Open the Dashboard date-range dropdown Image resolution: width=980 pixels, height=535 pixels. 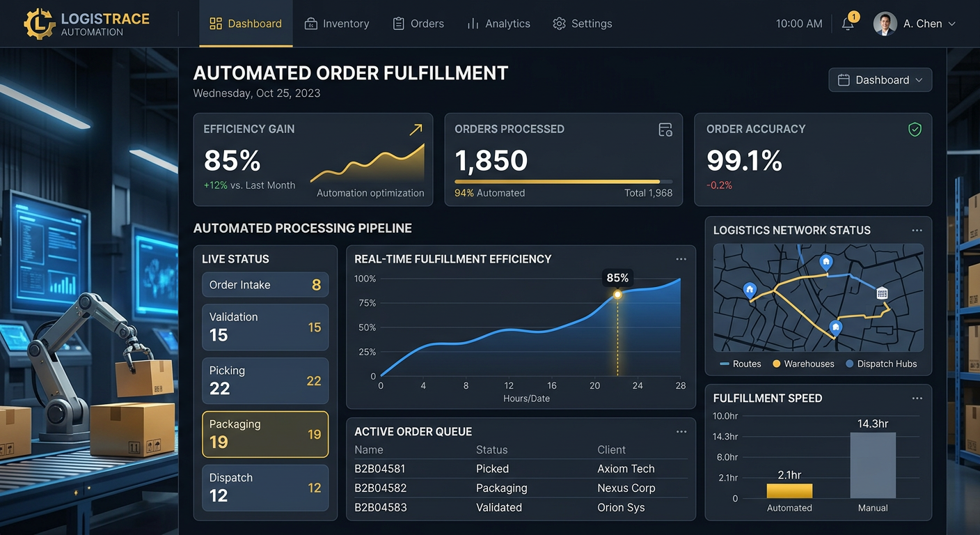pyautogui.click(x=880, y=80)
